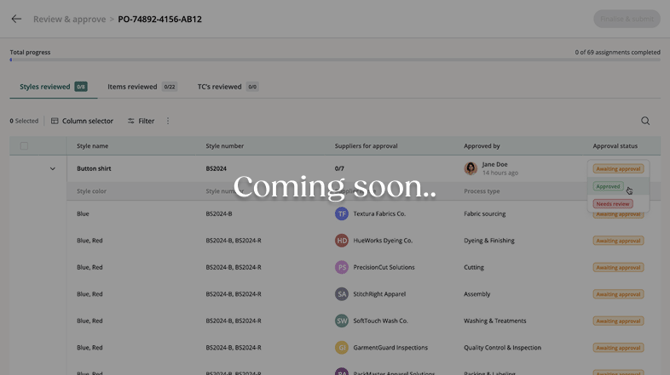Open status dropdown for HueWorks Dyeing Co.

point(618,241)
